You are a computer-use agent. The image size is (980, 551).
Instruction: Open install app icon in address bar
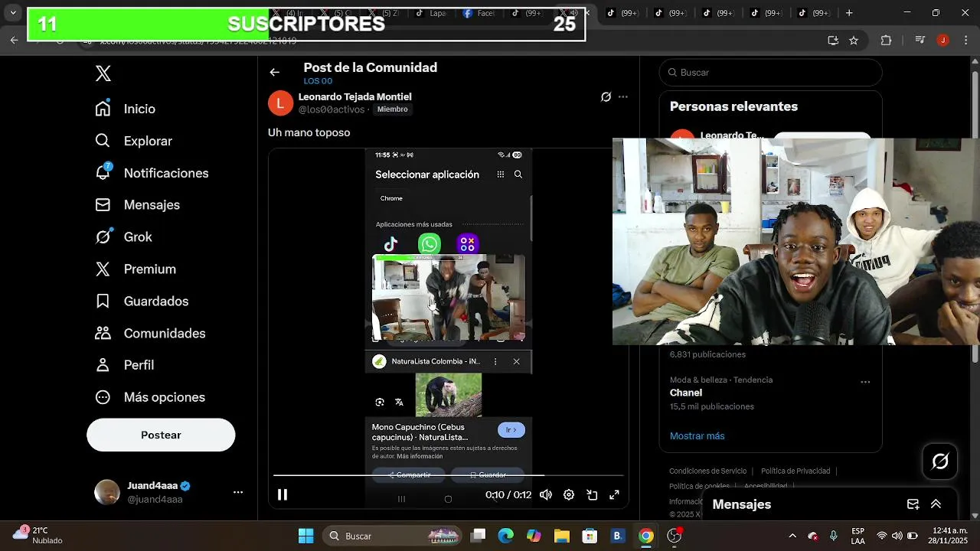(833, 41)
